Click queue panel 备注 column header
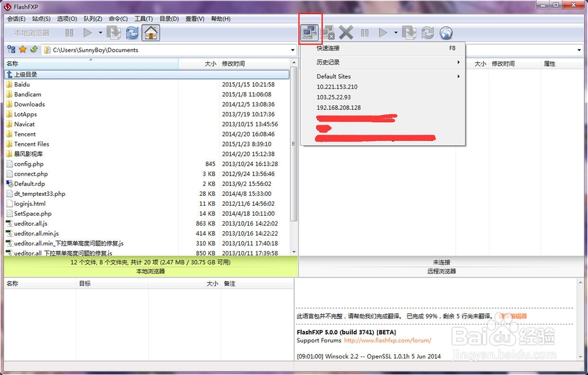 point(257,283)
